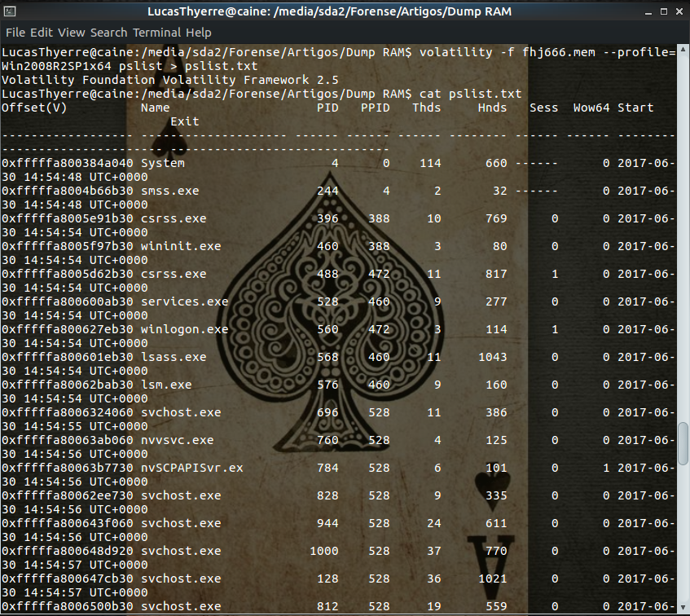Click the 'services.exe' process name

click(x=185, y=301)
